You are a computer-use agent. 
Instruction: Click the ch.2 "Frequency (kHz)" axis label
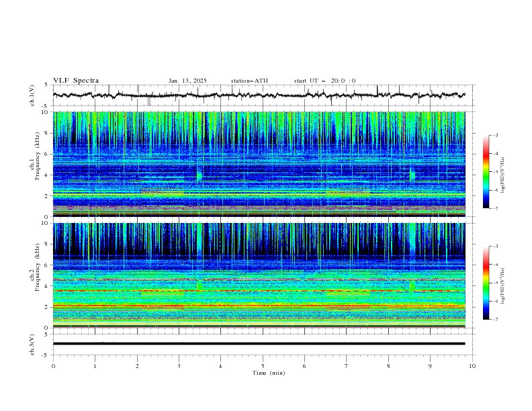pyautogui.click(x=38, y=267)
